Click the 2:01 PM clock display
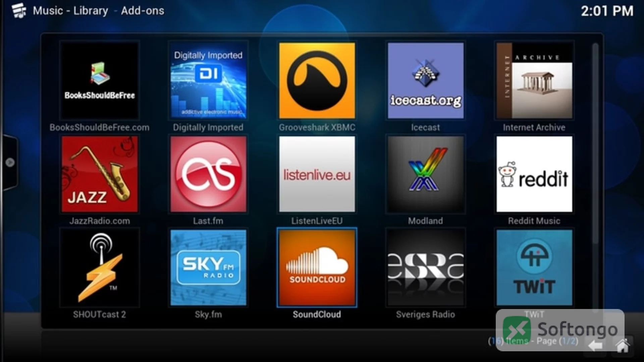644x362 pixels. tap(607, 11)
